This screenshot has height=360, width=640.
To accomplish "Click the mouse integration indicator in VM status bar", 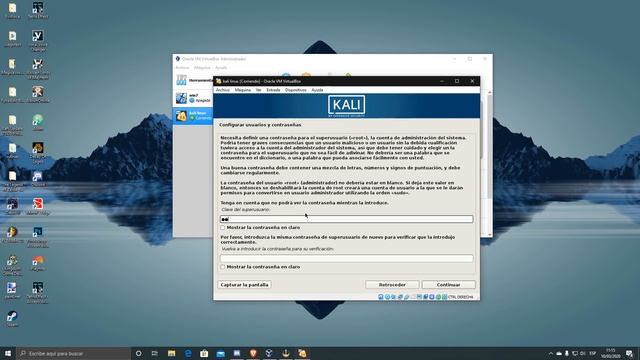I will click(438, 297).
